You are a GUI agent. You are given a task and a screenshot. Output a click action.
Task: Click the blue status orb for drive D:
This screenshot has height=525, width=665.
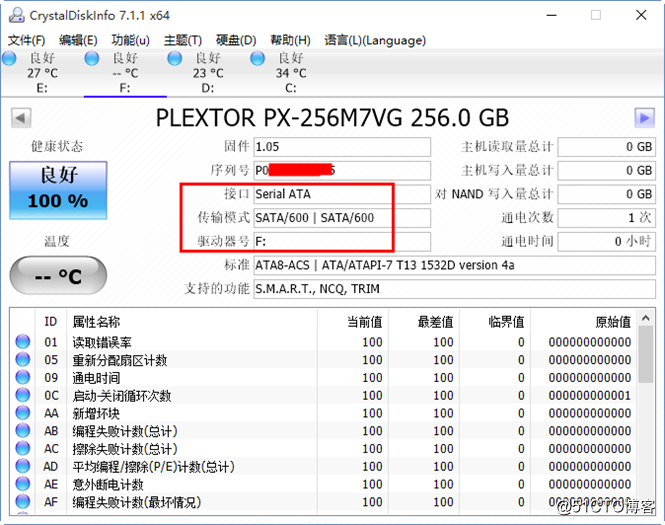pyautogui.click(x=174, y=58)
